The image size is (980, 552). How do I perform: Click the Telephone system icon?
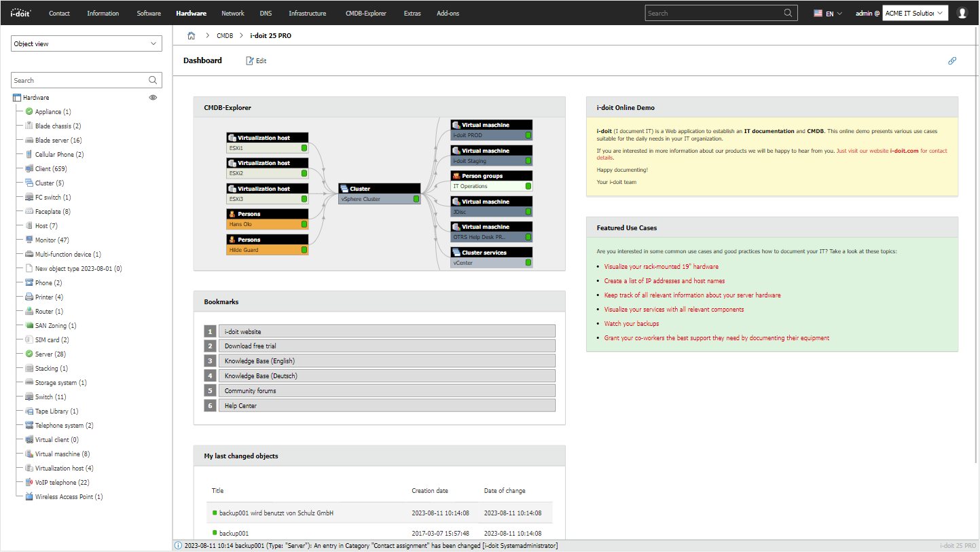pyautogui.click(x=29, y=425)
